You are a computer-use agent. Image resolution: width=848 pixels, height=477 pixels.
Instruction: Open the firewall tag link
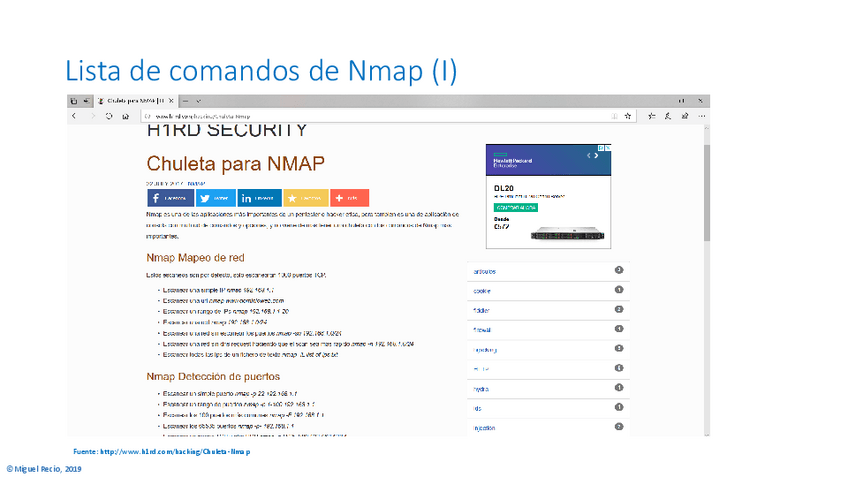coord(482,330)
